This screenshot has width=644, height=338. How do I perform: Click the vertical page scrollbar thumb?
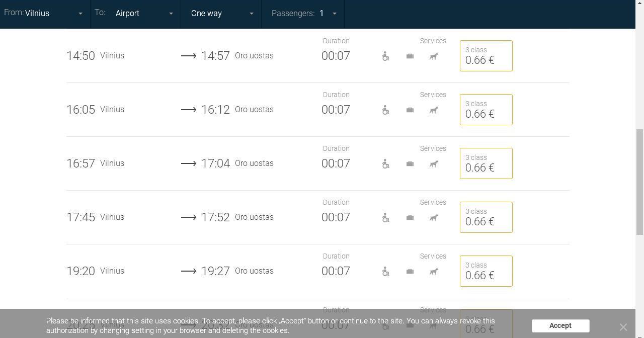click(639, 182)
